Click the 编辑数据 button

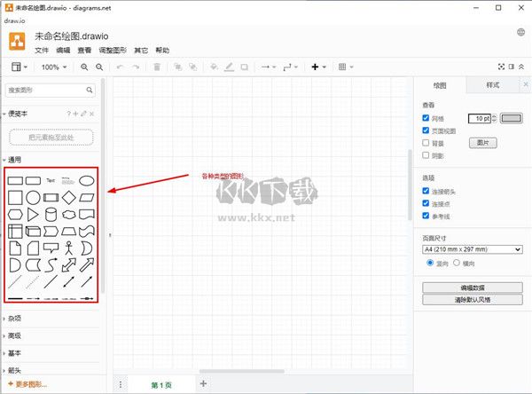473,288
